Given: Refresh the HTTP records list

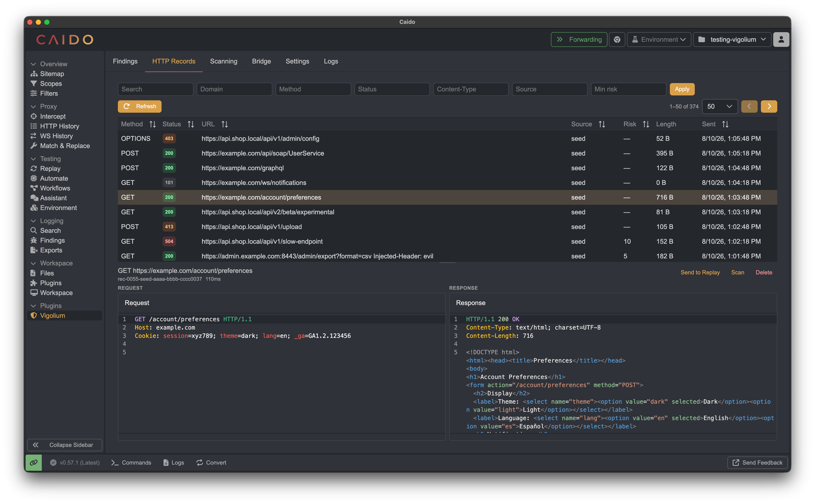Looking at the screenshot, I should [x=139, y=106].
